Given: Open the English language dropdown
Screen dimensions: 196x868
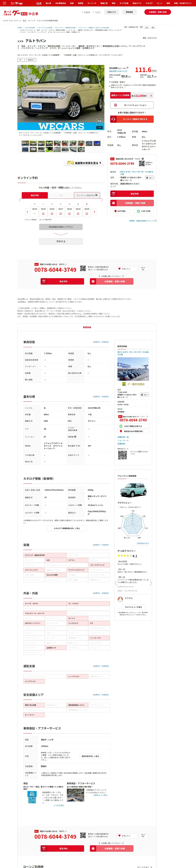Looking at the screenshot, I should [x=87, y=12].
